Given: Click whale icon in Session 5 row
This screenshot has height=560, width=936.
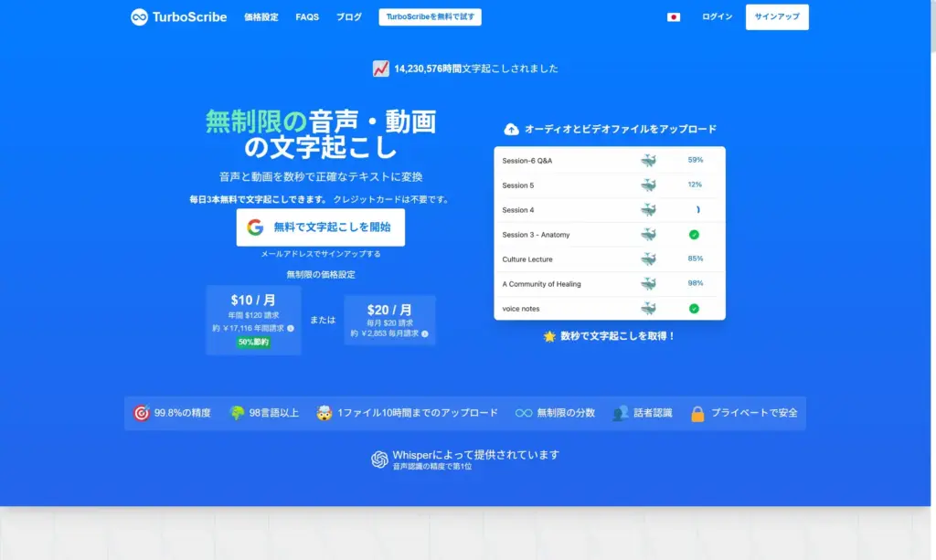Looking at the screenshot, I should tap(648, 185).
